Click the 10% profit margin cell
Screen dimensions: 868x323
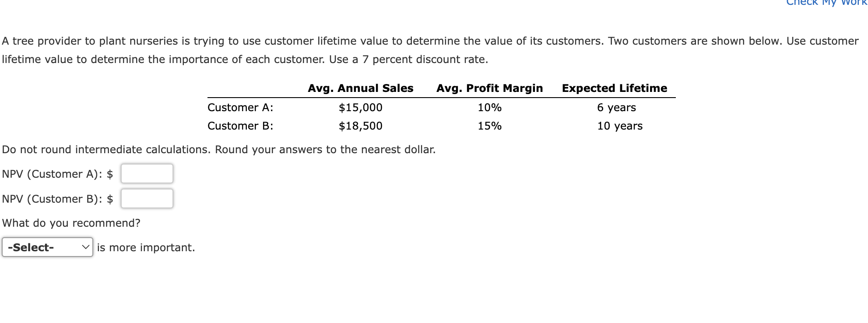coord(489,107)
